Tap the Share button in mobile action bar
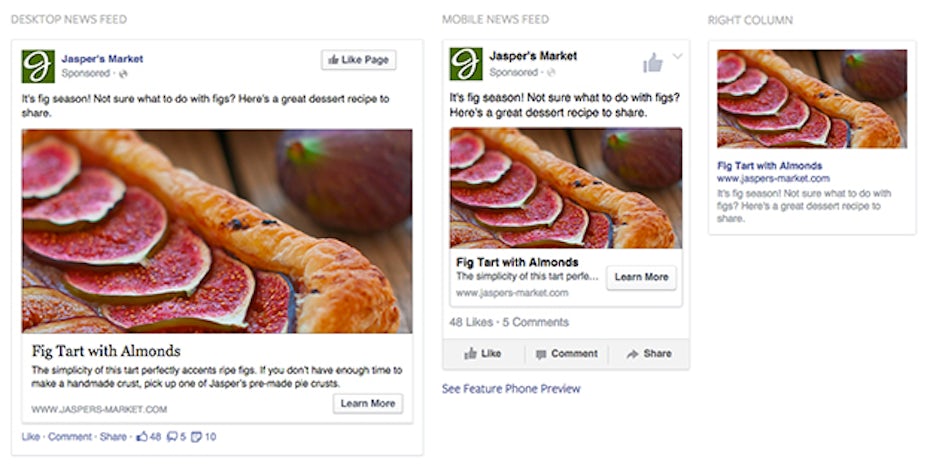Viewport: 930px width, 471px height. (648, 353)
